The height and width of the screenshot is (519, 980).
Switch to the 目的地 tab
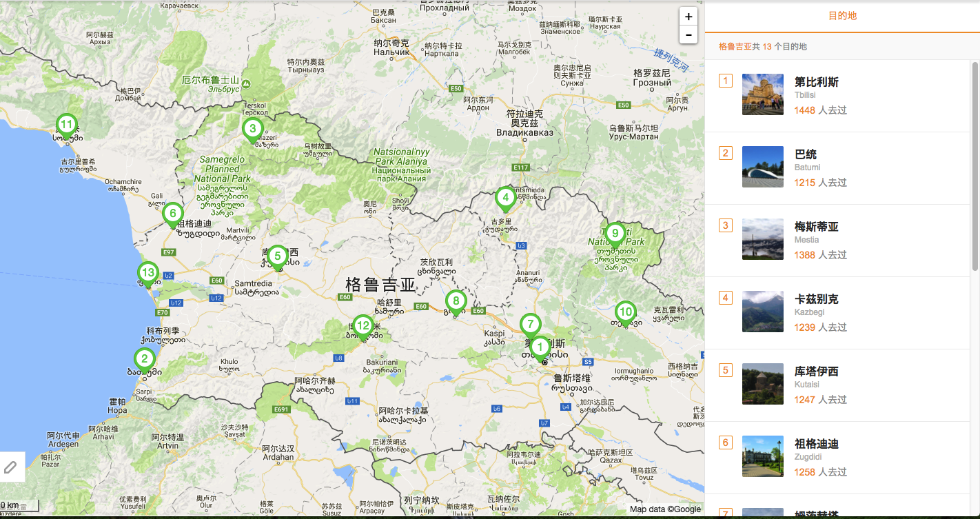[842, 15]
